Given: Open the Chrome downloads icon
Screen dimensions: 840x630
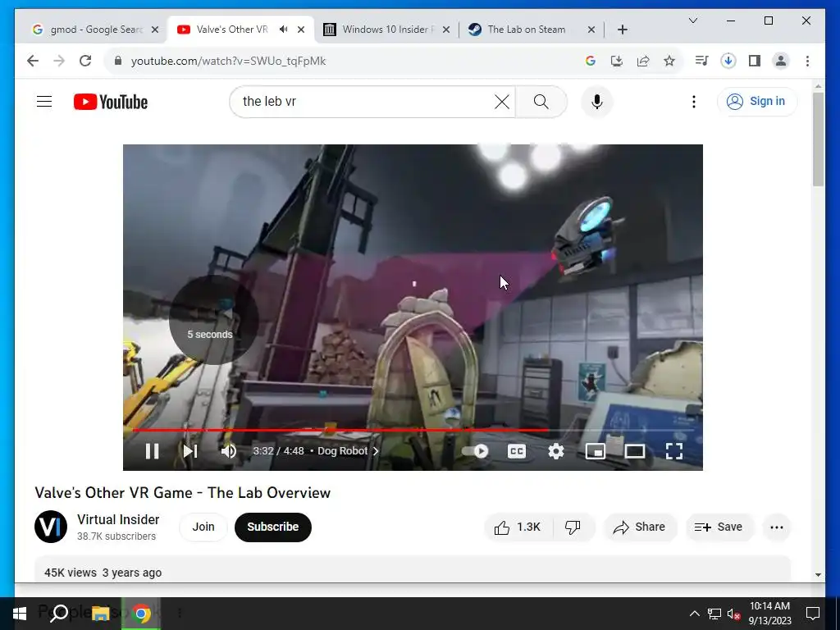Looking at the screenshot, I should pyautogui.click(x=728, y=61).
